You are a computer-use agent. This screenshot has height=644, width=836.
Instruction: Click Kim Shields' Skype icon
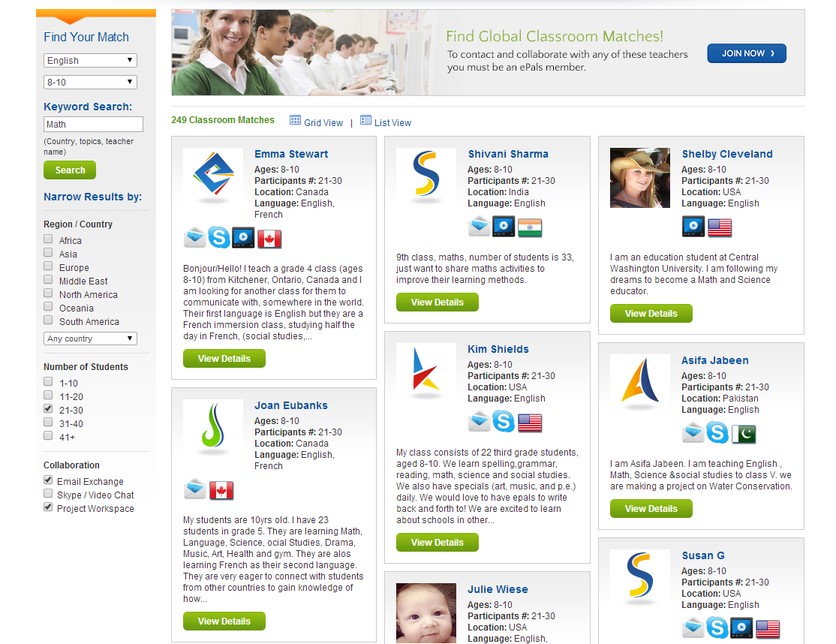point(504,421)
